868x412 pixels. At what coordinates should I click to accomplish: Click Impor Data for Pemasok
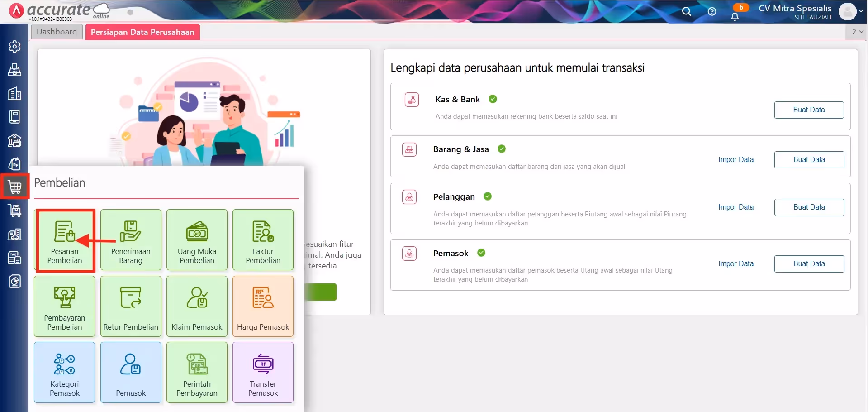pos(736,264)
